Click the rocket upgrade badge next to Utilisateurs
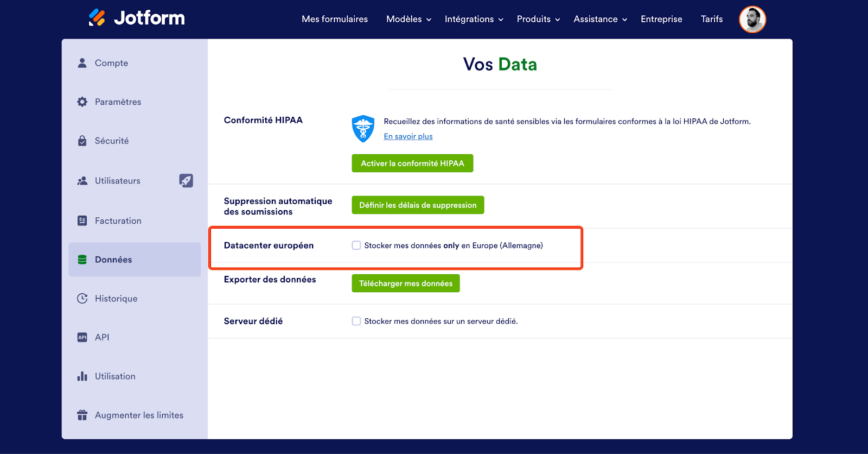The image size is (868, 454). point(186,181)
